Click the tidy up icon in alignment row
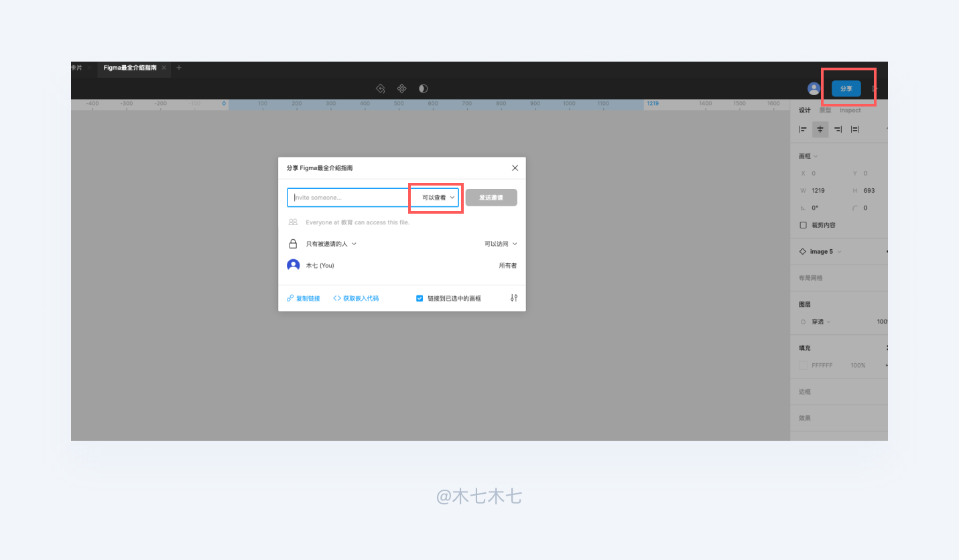The image size is (959, 560). click(x=855, y=129)
